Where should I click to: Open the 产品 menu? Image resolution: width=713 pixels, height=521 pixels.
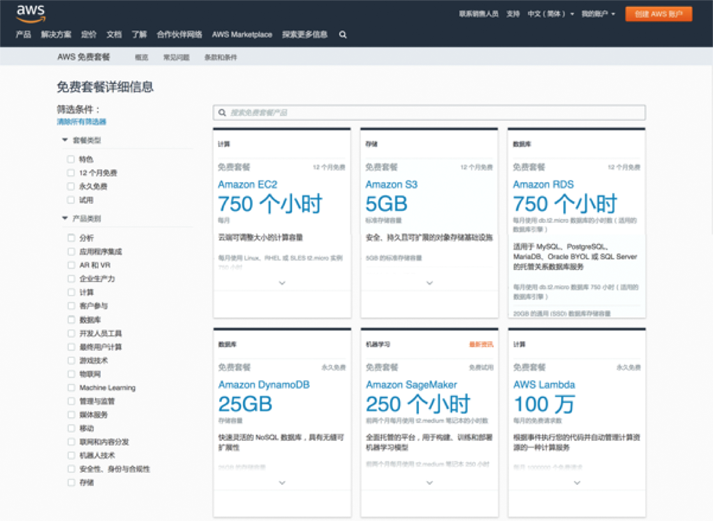[23, 35]
